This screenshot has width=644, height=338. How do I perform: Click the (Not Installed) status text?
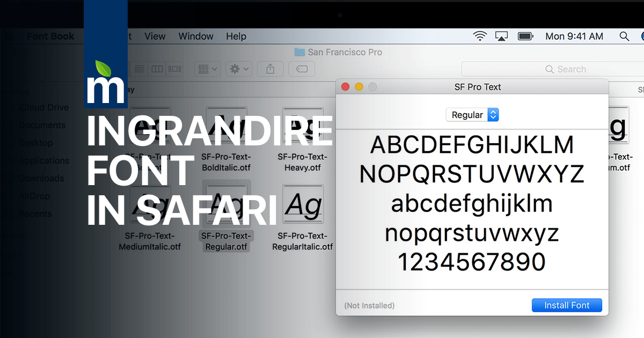[x=369, y=305]
